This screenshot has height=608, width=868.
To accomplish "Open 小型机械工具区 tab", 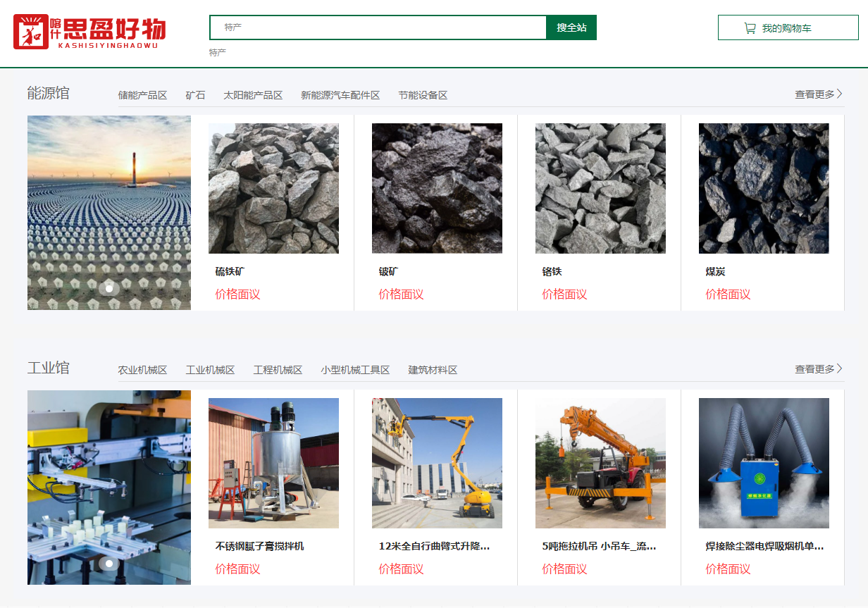I will click(x=355, y=370).
